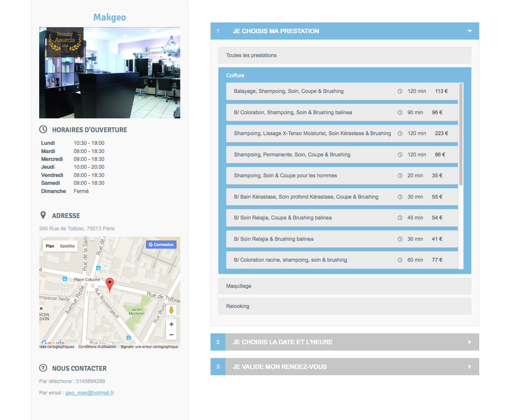Image resolution: width=518 pixels, height=420 pixels.
Task: Zoom in on the map
Action: (171, 324)
